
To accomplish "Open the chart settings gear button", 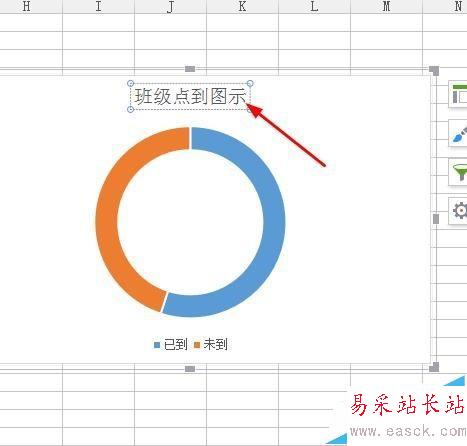I will click(x=458, y=211).
